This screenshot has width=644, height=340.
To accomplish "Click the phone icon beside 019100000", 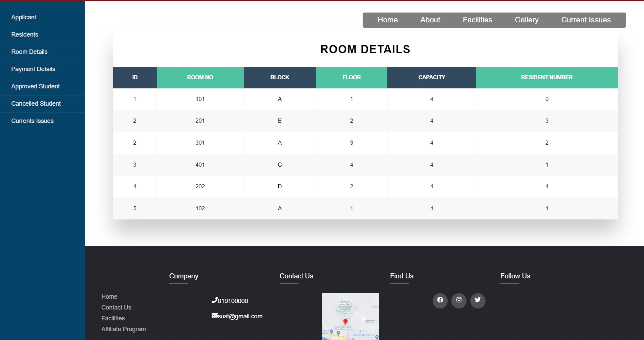I will coord(214,300).
